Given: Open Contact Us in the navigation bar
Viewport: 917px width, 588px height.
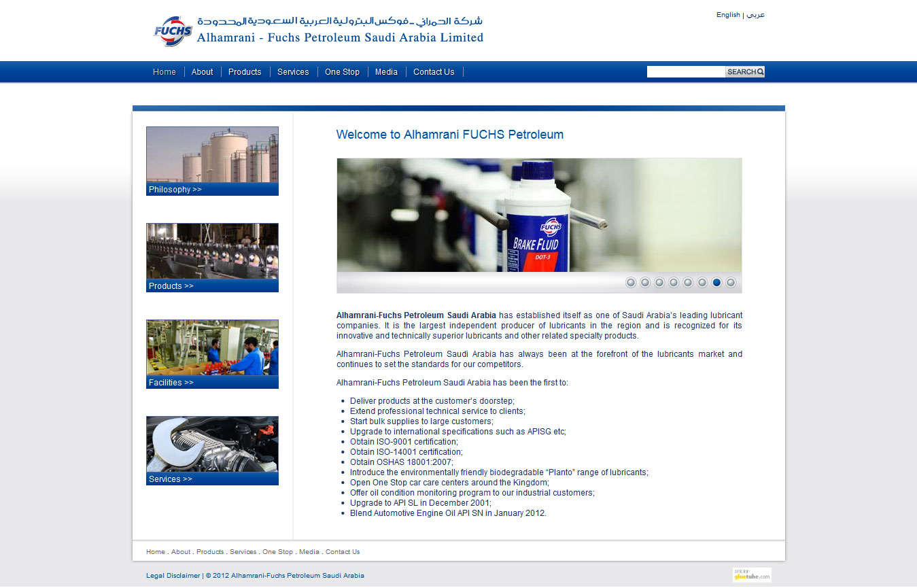Looking at the screenshot, I should click(434, 72).
